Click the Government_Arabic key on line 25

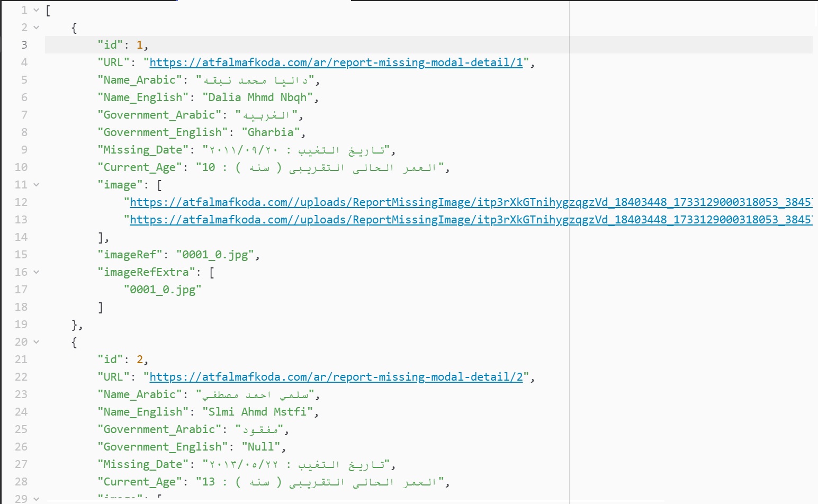click(x=159, y=429)
